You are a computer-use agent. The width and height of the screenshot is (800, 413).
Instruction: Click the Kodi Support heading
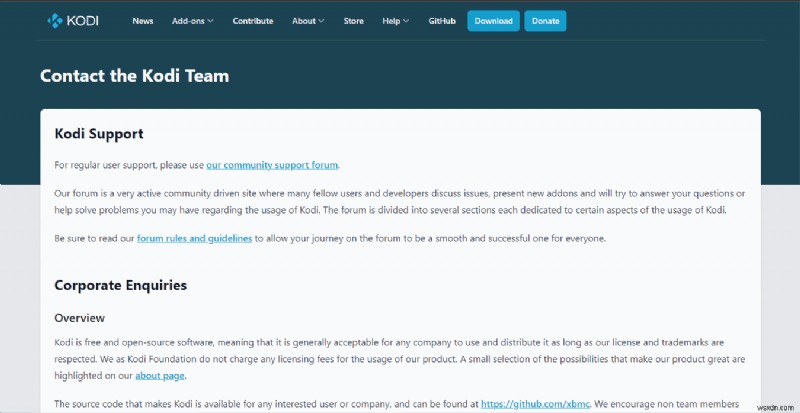(x=99, y=134)
